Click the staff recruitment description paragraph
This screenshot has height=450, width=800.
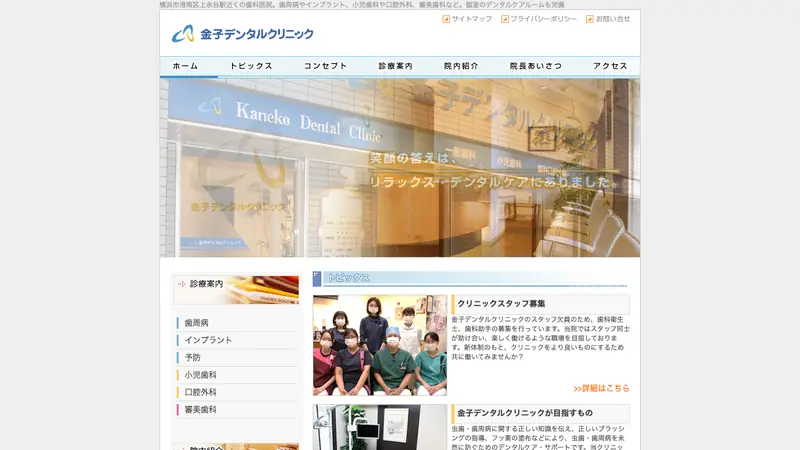point(540,338)
